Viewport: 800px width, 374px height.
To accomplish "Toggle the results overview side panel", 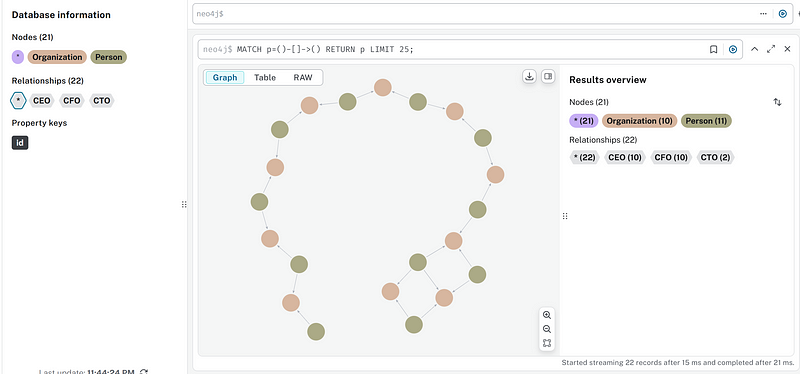I will click(x=548, y=77).
